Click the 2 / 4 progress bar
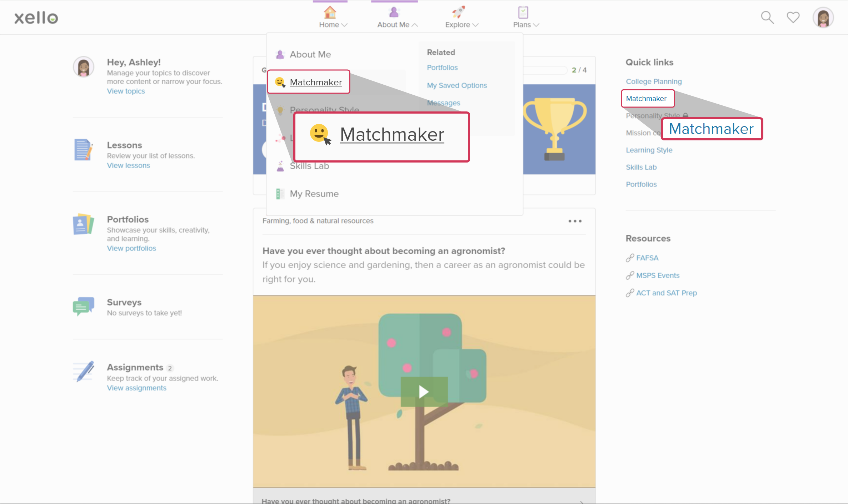The width and height of the screenshot is (848, 504). pyautogui.click(x=545, y=70)
